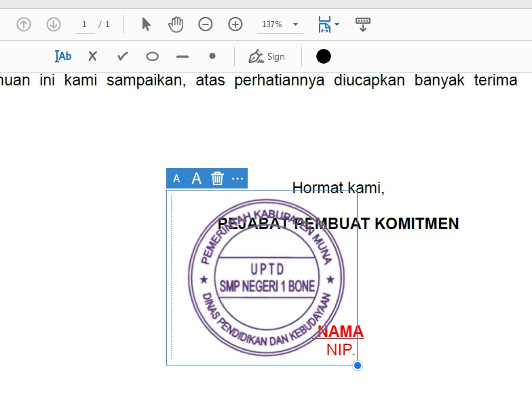Click the Hormat kami, text

[338, 187]
